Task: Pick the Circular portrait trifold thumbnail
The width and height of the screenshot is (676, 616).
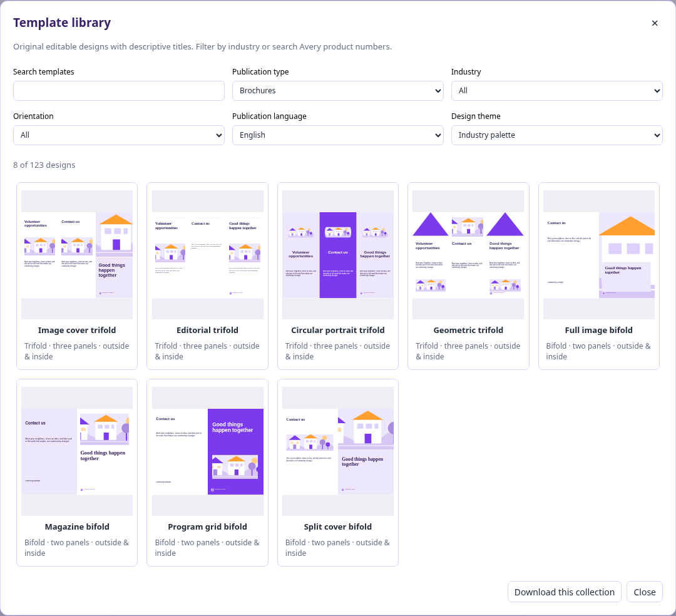Action: [338, 255]
